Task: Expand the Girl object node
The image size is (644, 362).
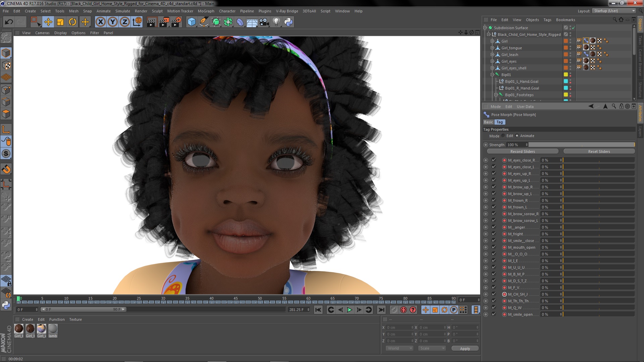Action: coord(492,41)
